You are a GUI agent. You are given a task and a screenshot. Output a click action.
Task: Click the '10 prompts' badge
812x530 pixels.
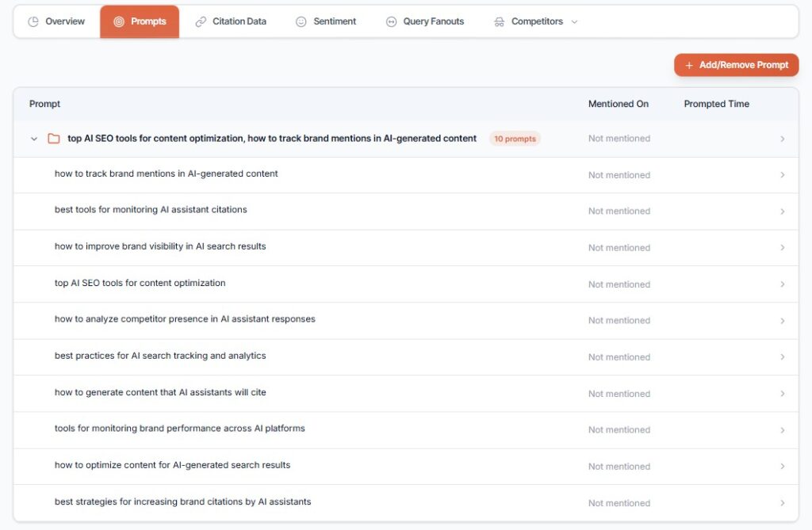tap(515, 139)
